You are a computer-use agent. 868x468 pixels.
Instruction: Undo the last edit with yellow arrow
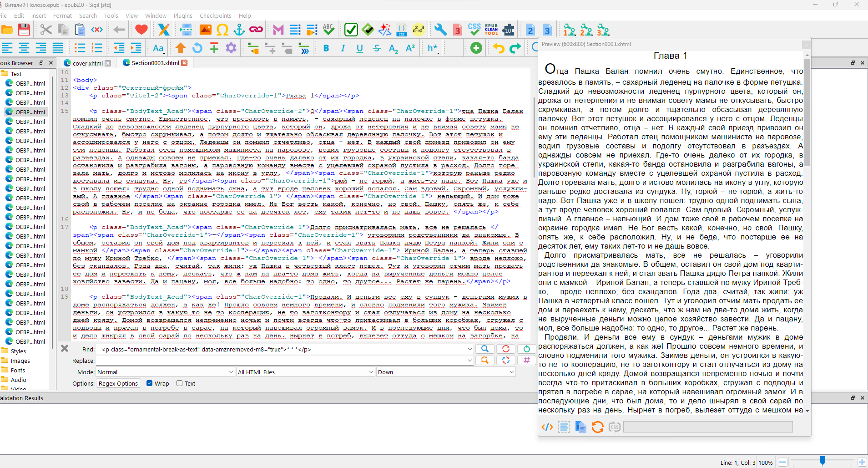[499, 48]
